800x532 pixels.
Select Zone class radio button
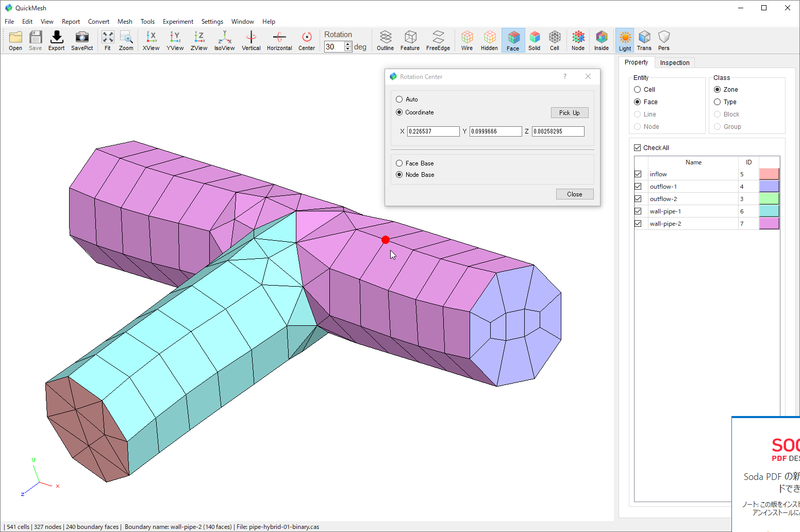(718, 90)
